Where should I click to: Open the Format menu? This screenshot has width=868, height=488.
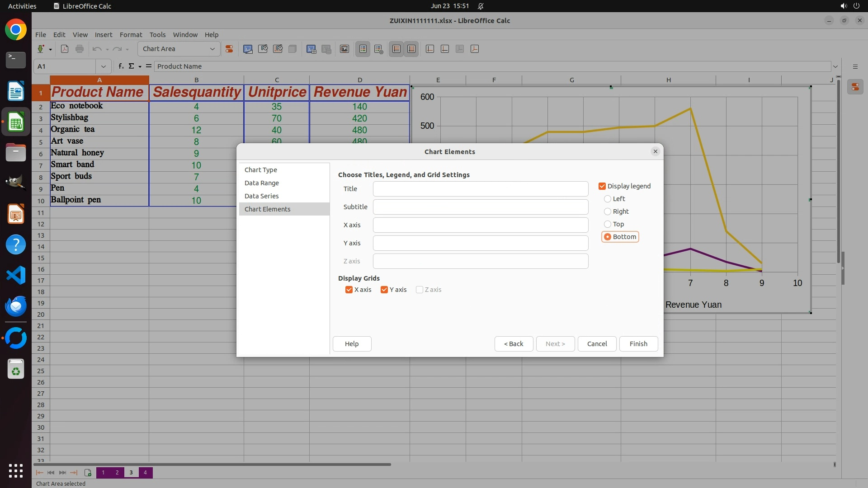(131, 35)
